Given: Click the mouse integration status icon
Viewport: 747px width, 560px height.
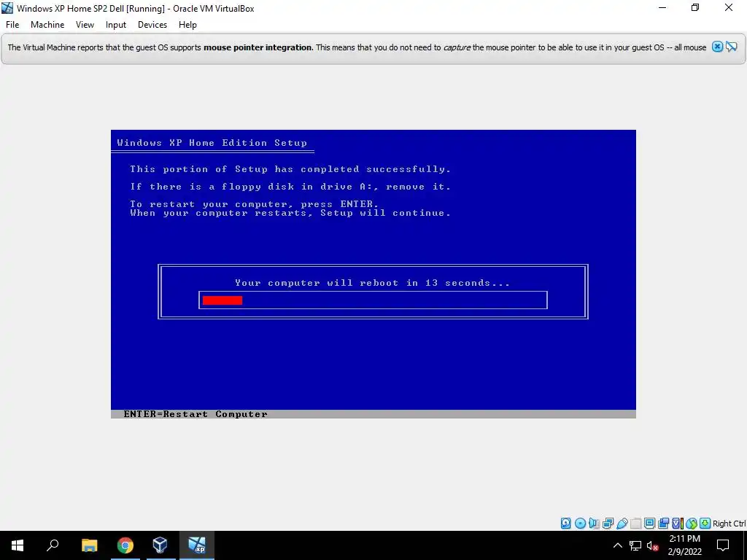Looking at the screenshot, I should 692,524.
